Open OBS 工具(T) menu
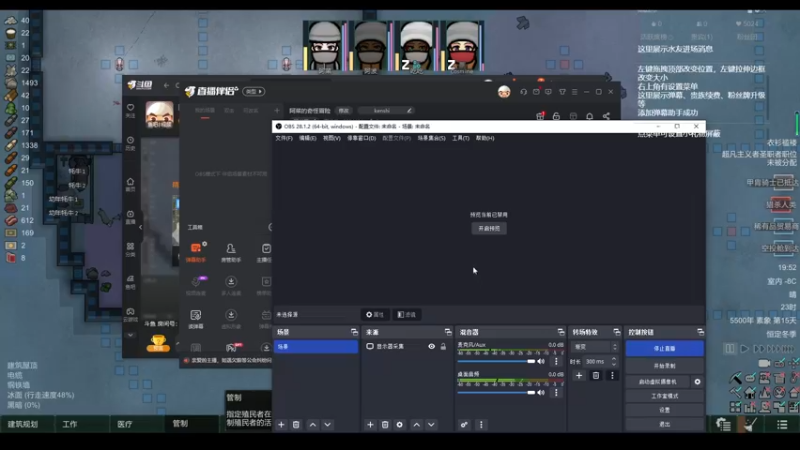The width and height of the screenshot is (800, 450). pyautogui.click(x=461, y=138)
